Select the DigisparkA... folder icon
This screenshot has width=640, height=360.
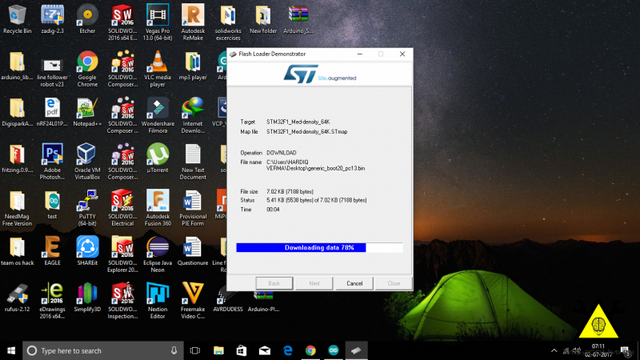[17, 112]
